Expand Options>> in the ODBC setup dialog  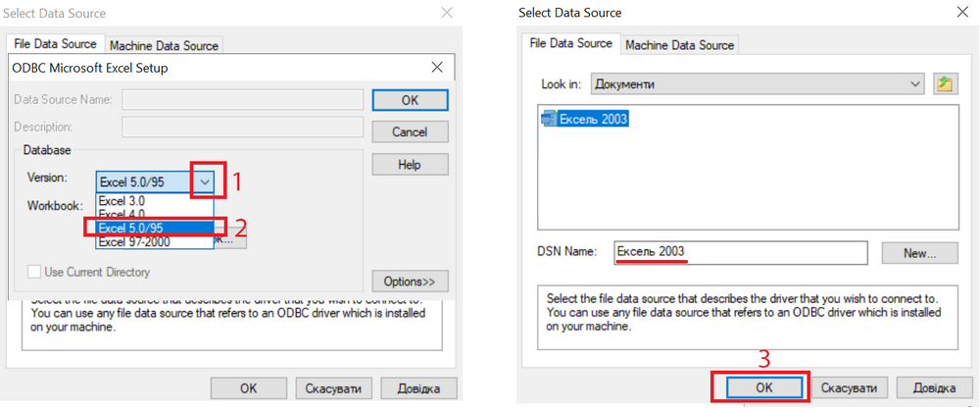click(410, 282)
